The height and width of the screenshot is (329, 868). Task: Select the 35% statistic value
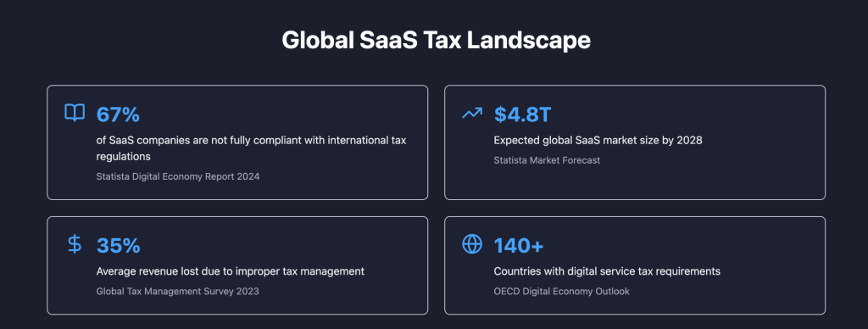pyautogui.click(x=118, y=245)
